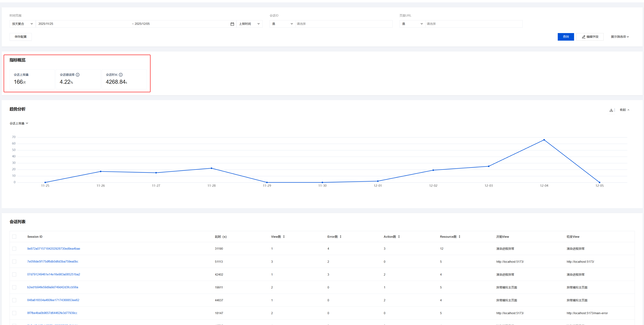Collapse the trend panel with 收起
This screenshot has height=325, width=644.
[x=624, y=110]
